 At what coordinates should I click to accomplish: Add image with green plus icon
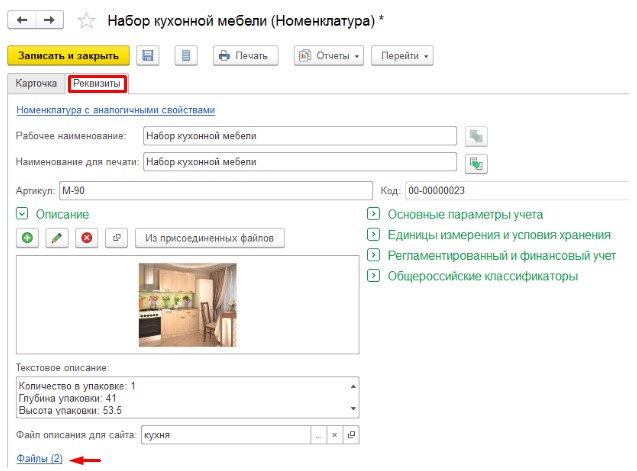(x=28, y=238)
